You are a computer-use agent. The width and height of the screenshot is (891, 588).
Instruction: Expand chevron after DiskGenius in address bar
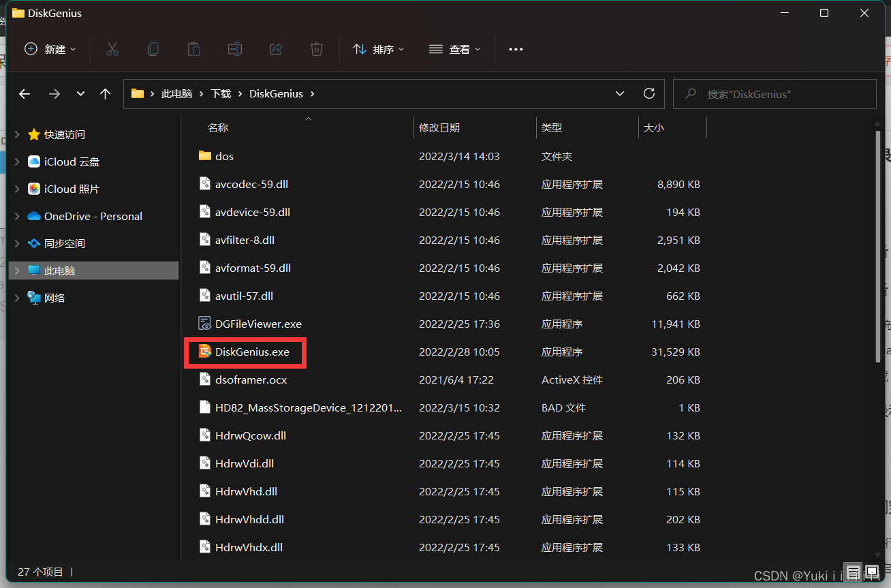point(312,94)
